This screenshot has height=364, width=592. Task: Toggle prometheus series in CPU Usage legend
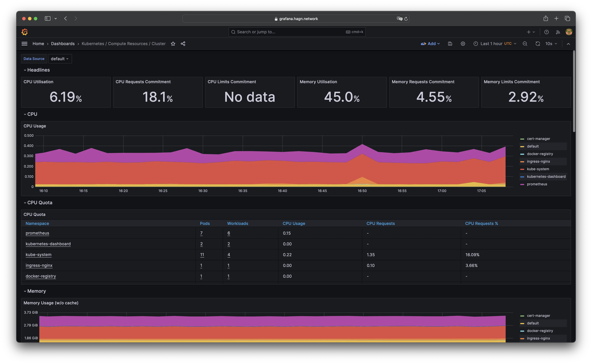click(x=537, y=184)
